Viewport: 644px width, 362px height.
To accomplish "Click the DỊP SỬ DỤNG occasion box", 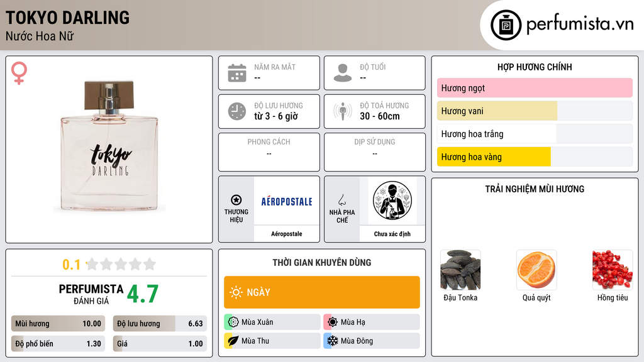I will 375,152.
